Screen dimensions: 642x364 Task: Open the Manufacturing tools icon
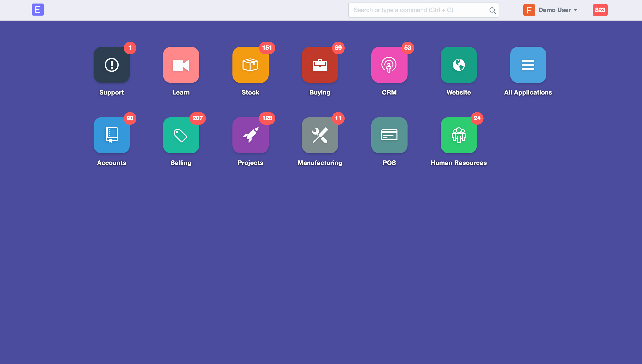coord(320,135)
